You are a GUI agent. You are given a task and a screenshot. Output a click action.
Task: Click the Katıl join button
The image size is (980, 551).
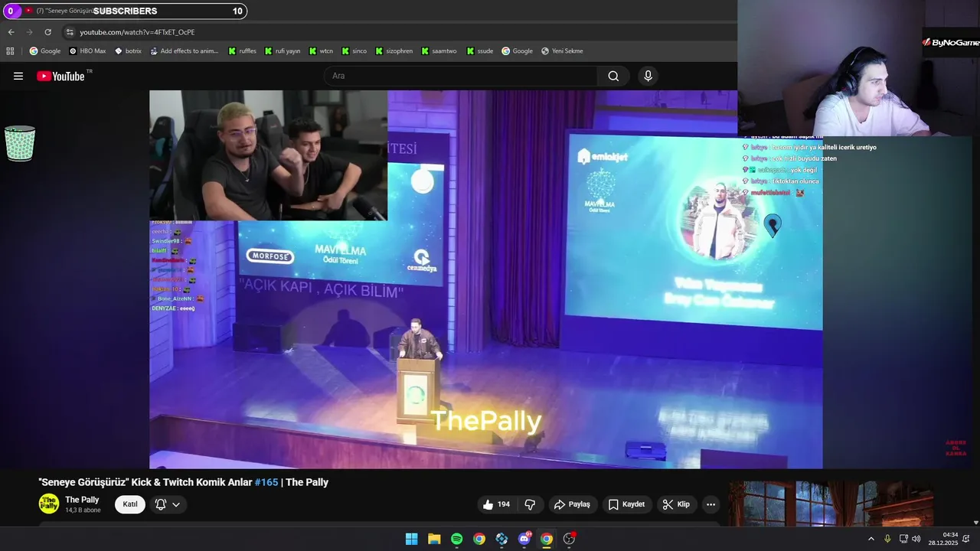[x=130, y=504]
